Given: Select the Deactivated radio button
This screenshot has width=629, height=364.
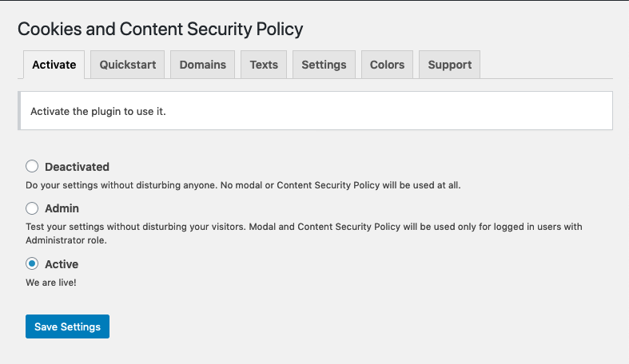Looking at the screenshot, I should click(32, 167).
